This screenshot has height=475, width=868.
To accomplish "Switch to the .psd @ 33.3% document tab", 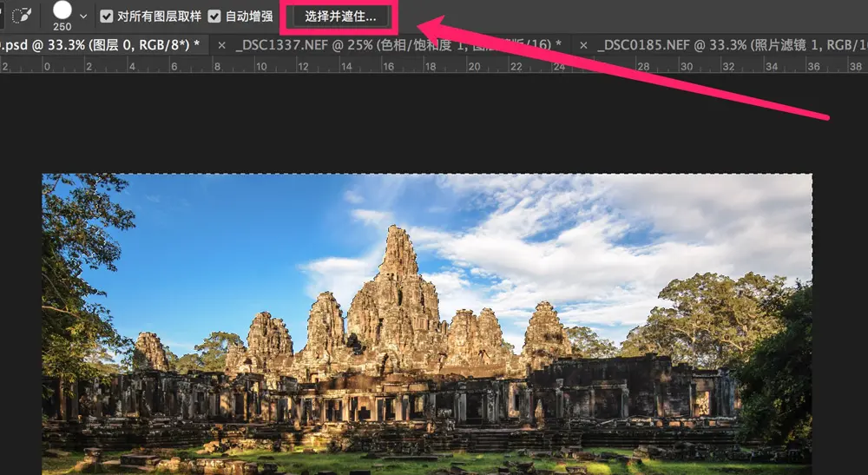I will (104, 45).
